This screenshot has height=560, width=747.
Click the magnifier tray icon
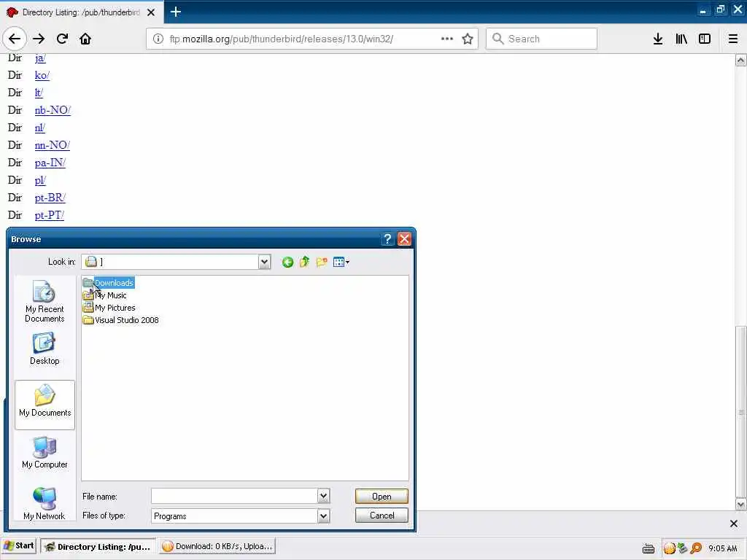click(696, 548)
